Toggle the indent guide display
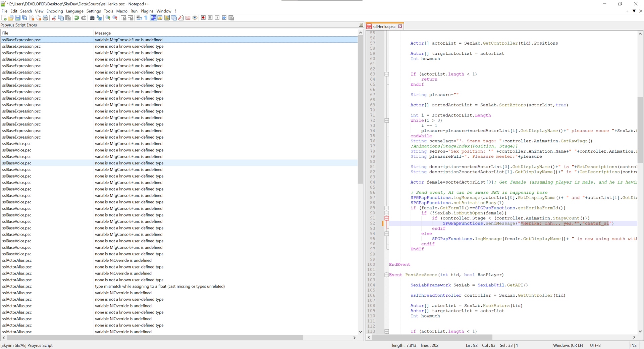Screen dimensions: 644x349 [154, 17]
